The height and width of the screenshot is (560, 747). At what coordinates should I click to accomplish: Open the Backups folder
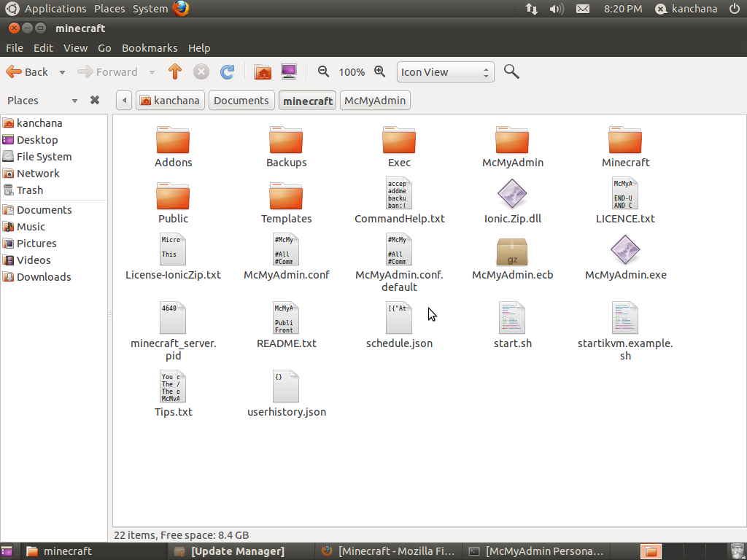pos(286,147)
